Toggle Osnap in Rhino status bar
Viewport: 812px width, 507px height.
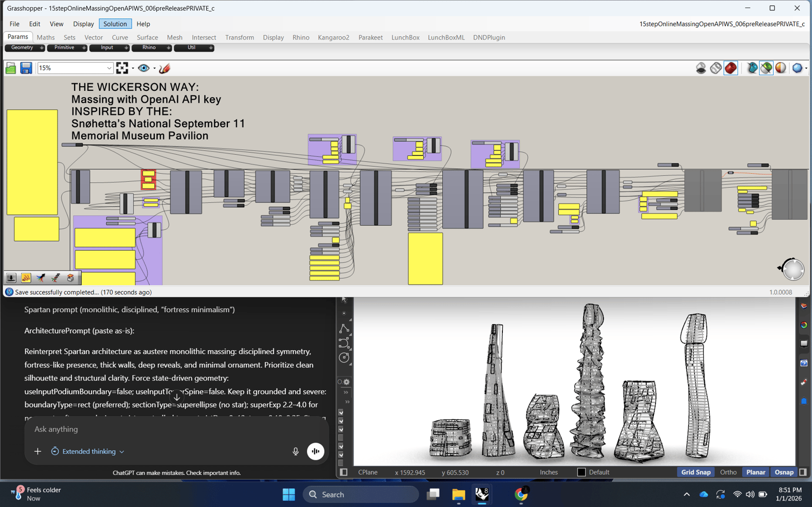pyautogui.click(x=784, y=472)
